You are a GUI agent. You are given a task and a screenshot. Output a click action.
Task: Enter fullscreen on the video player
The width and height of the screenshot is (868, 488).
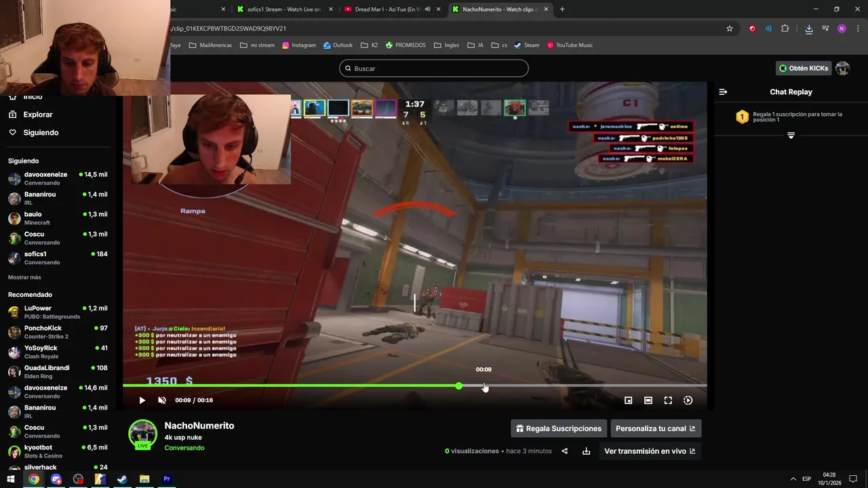click(668, 401)
